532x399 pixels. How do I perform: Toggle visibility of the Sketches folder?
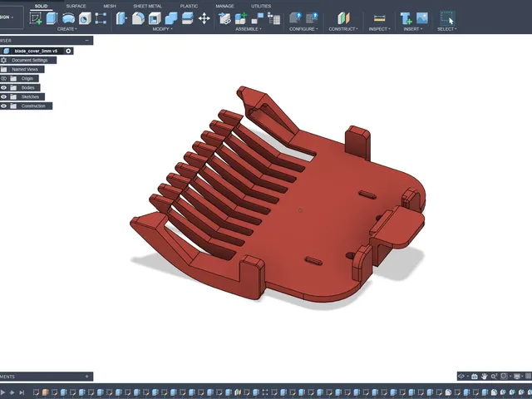tap(3, 96)
